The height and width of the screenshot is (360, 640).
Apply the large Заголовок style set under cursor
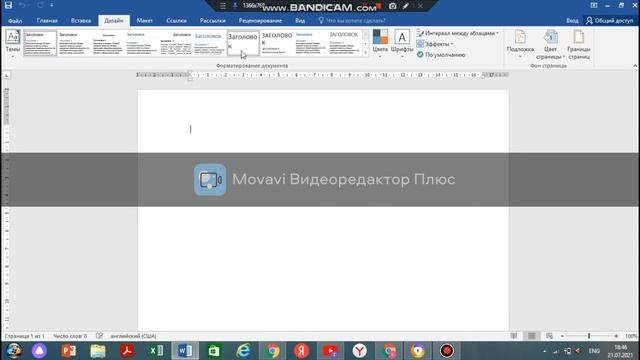pos(243,43)
